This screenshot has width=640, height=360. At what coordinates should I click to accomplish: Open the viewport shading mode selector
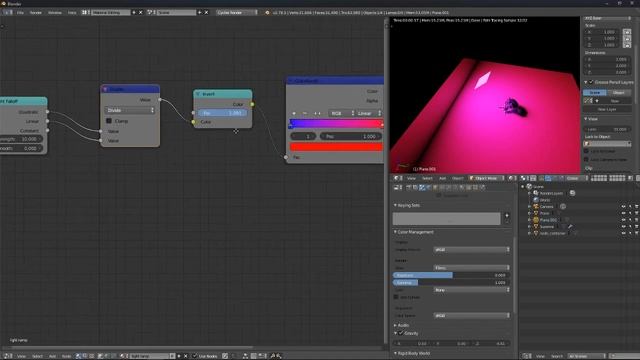pyautogui.click(x=512, y=178)
